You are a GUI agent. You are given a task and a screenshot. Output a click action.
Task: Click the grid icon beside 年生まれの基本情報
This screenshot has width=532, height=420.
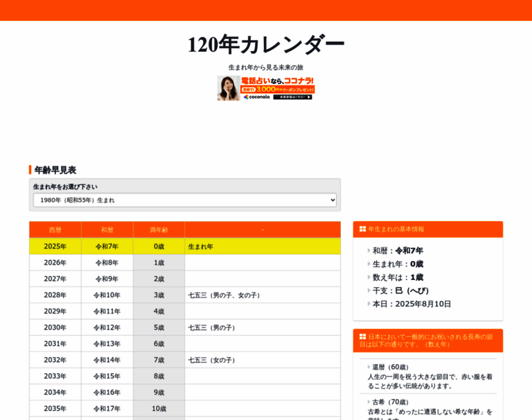point(363,229)
